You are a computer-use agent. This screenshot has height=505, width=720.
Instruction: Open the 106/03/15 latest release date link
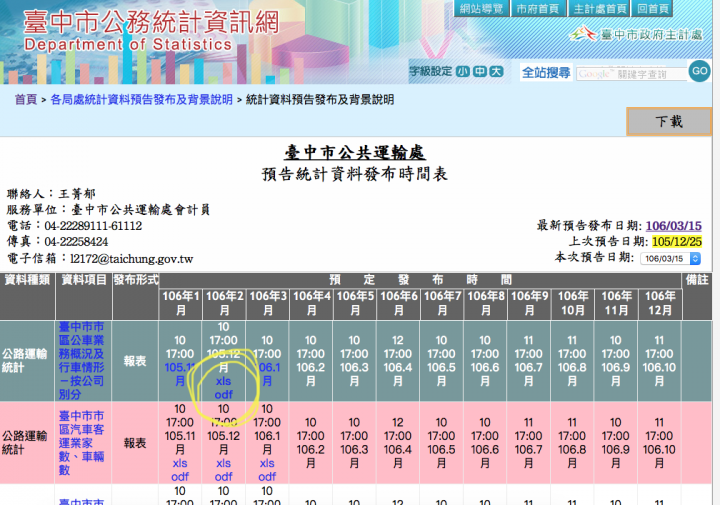pos(674,226)
